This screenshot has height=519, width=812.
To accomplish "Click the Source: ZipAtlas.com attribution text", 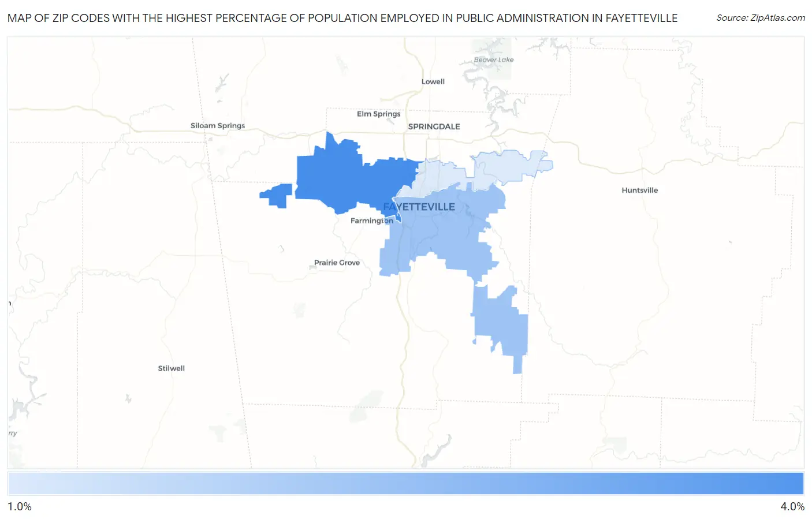I will [760, 18].
